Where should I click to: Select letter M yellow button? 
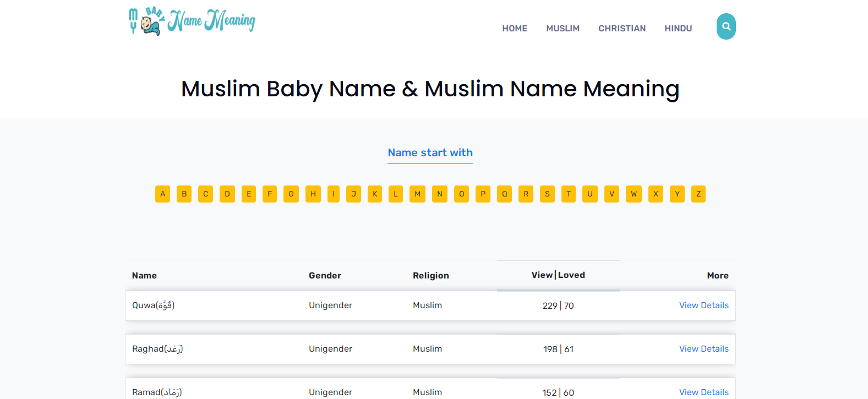pyautogui.click(x=417, y=194)
